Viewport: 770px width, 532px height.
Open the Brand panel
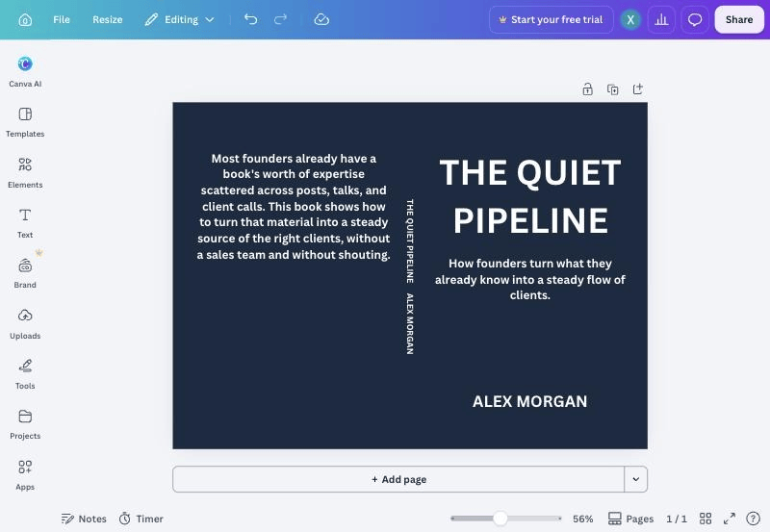pyautogui.click(x=25, y=273)
